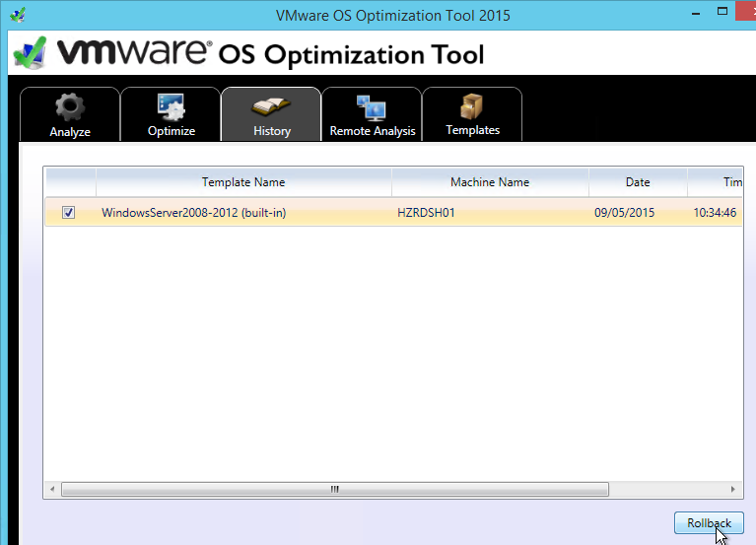Sort by Date column header
The width and height of the screenshot is (756, 545).
pyautogui.click(x=638, y=182)
